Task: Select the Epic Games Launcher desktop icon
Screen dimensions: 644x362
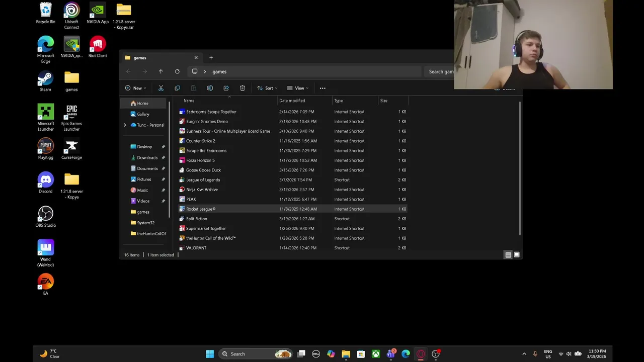Action: (71, 118)
